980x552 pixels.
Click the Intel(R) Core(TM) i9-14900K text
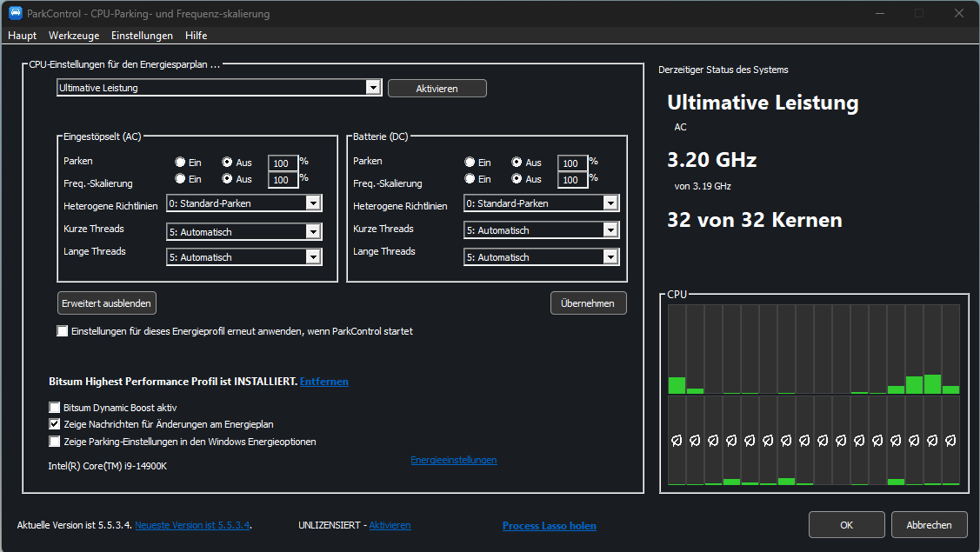[108, 466]
